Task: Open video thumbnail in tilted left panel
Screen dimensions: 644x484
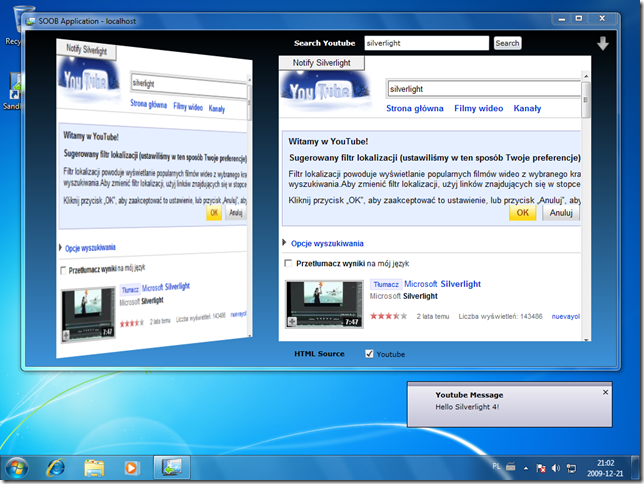Action: (88, 314)
